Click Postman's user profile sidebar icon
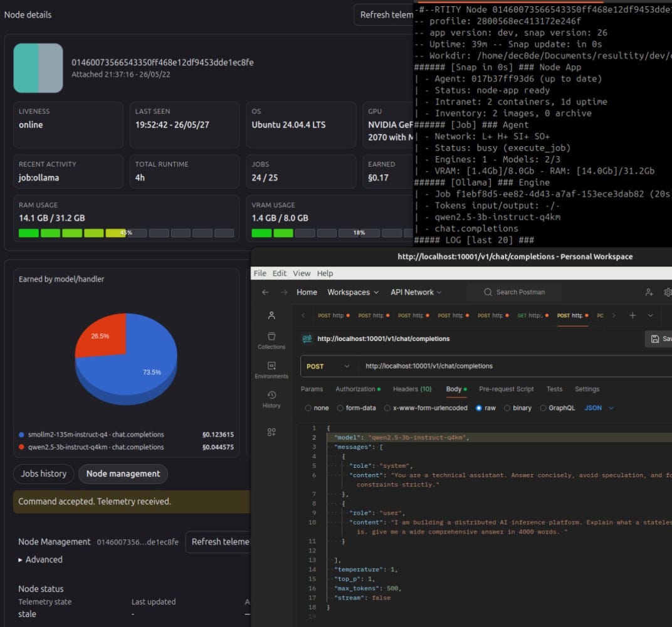Image resolution: width=672 pixels, height=627 pixels. pyautogui.click(x=271, y=315)
